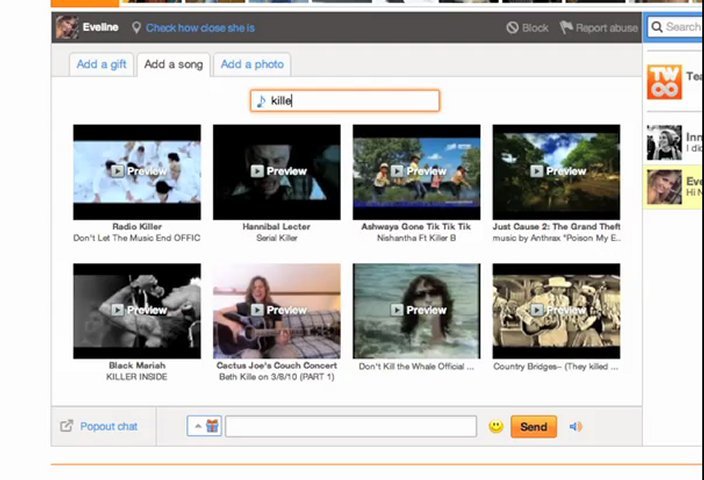Focus the Search box in the sidebar
The width and height of the screenshot is (704, 480).
pyautogui.click(x=675, y=27)
